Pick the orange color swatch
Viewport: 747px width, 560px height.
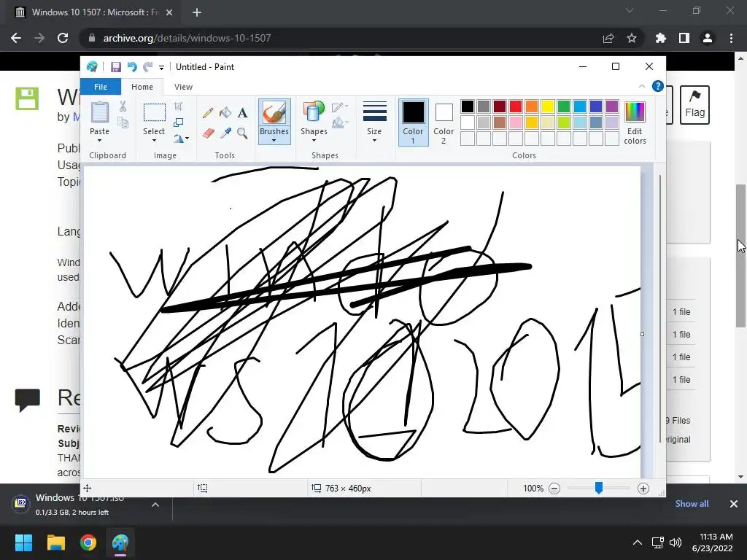click(x=532, y=106)
